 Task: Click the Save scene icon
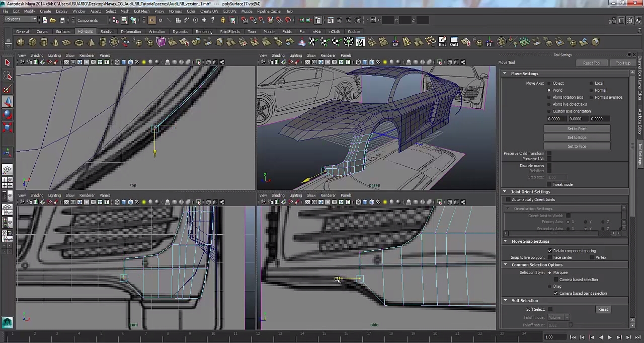[x=62, y=20]
